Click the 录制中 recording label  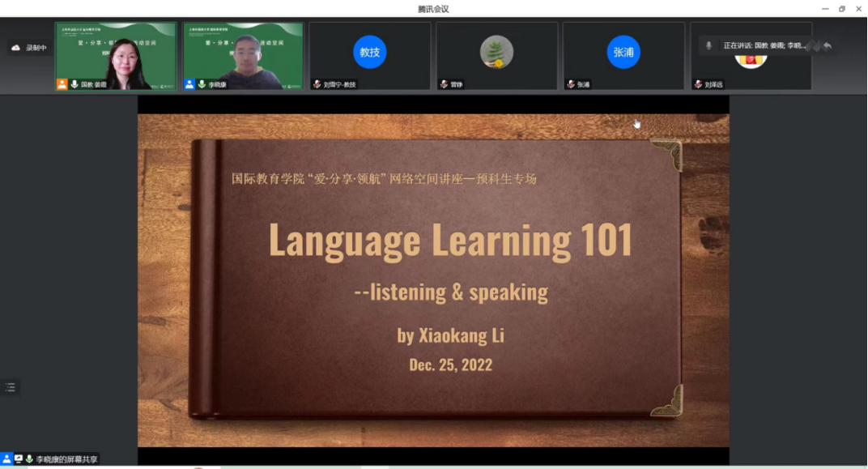pos(36,48)
